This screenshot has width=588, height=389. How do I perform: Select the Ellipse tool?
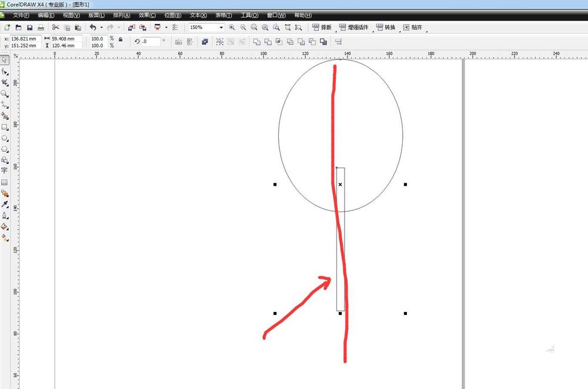[5, 138]
